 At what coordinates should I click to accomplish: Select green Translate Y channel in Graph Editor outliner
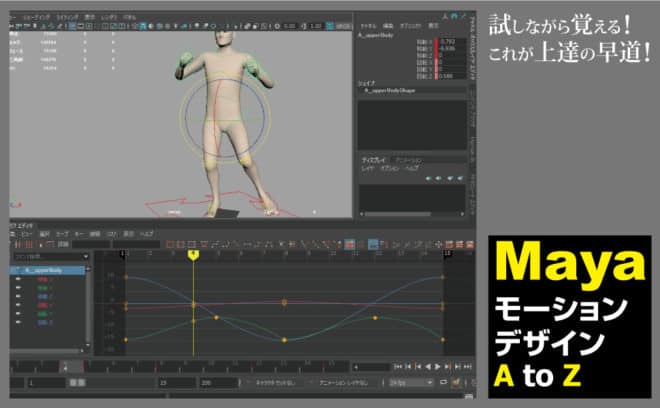(44, 288)
